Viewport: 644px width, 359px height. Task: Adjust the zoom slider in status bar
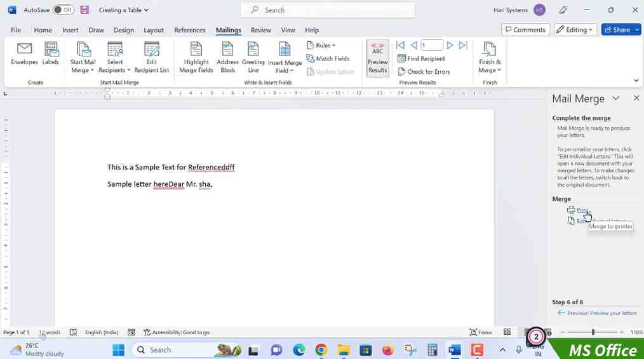pyautogui.click(x=593, y=332)
